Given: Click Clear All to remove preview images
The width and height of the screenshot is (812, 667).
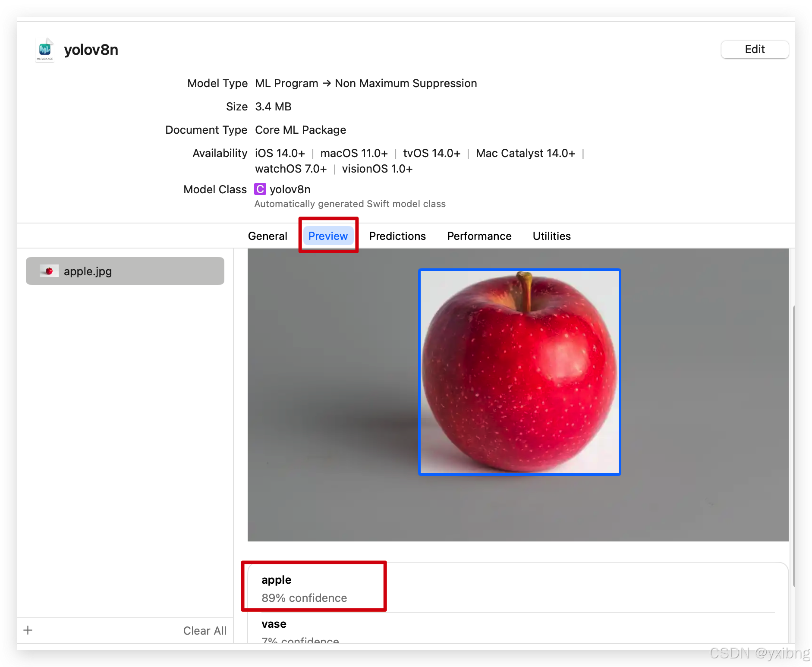Looking at the screenshot, I should pyautogui.click(x=205, y=630).
